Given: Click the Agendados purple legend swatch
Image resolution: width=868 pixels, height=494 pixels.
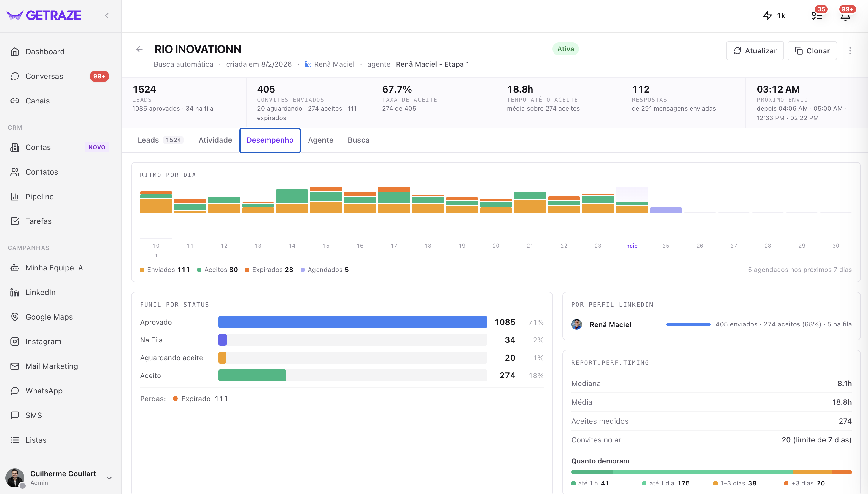Looking at the screenshot, I should coord(303,270).
